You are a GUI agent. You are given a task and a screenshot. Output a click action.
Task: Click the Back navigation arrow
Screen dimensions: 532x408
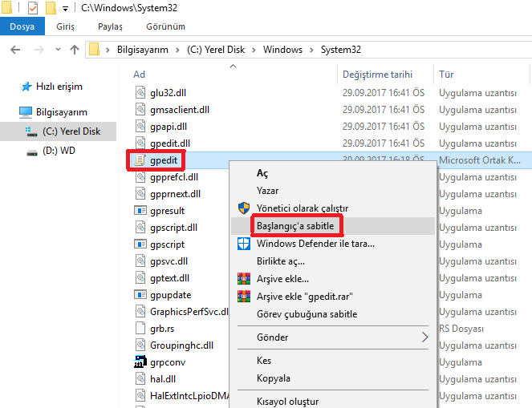click(15, 50)
